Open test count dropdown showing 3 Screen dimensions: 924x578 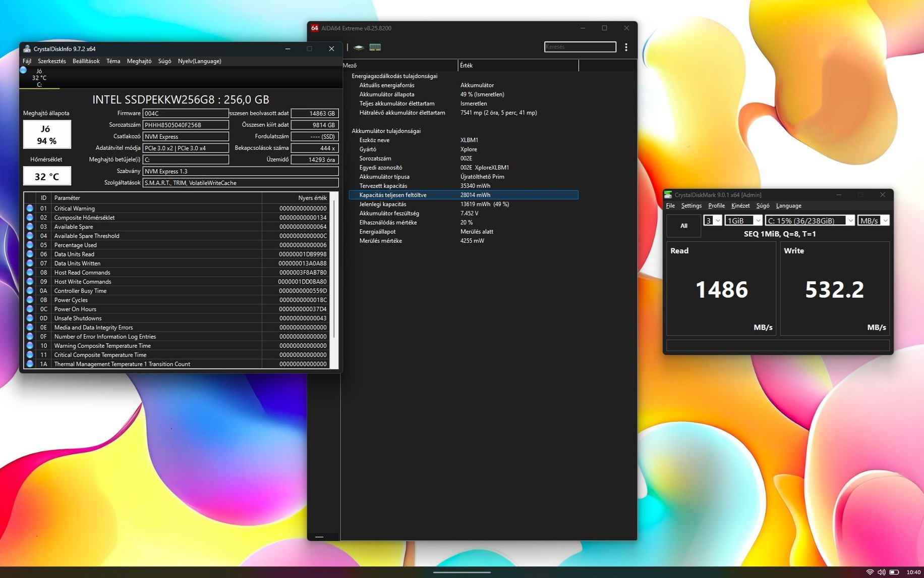point(712,221)
